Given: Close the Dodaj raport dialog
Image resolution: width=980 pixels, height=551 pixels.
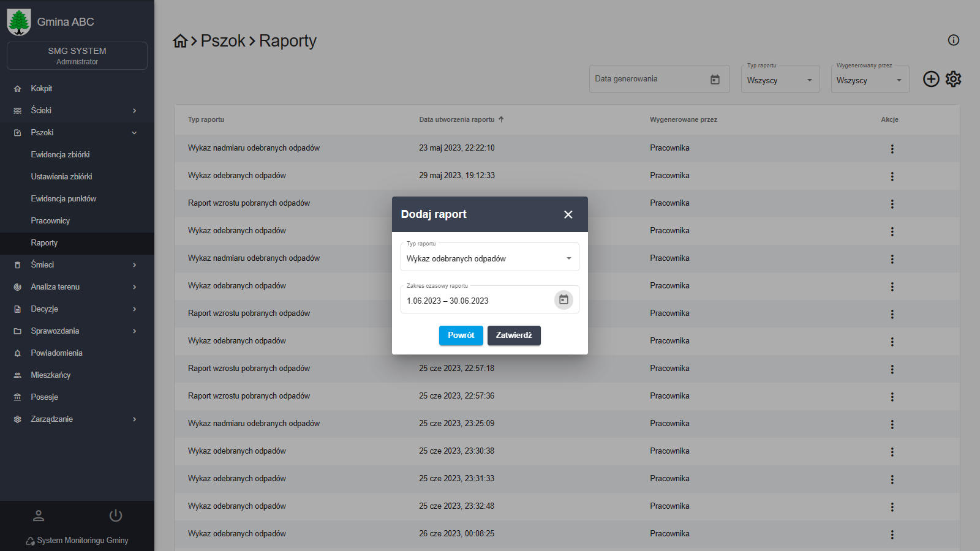Looking at the screenshot, I should (x=568, y=214).
